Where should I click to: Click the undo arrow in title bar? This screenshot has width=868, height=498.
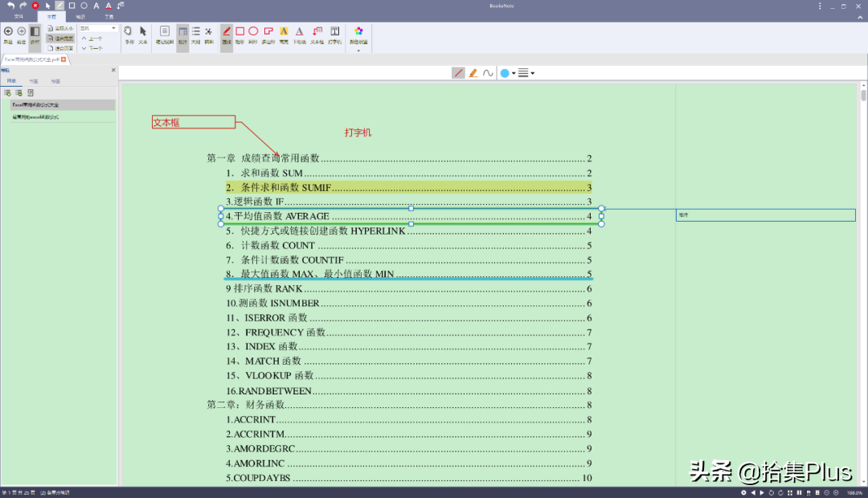click(x=10, y=6)
